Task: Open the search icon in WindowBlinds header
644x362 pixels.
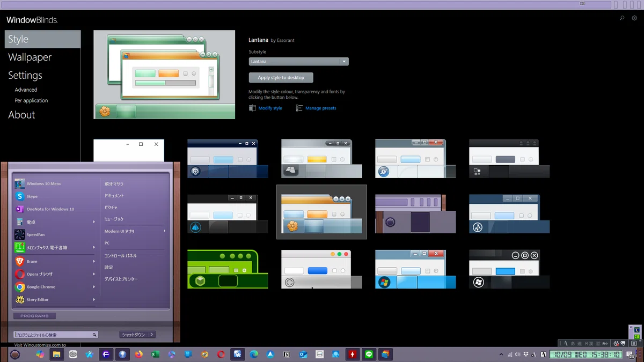Action: point(622,18)
